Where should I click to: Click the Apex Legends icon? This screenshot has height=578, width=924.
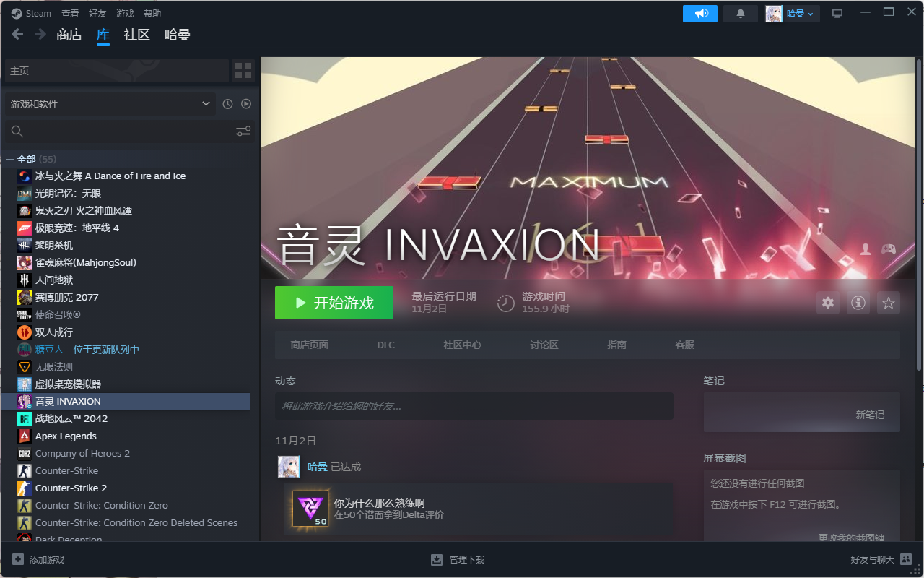[x=25, y=436]
